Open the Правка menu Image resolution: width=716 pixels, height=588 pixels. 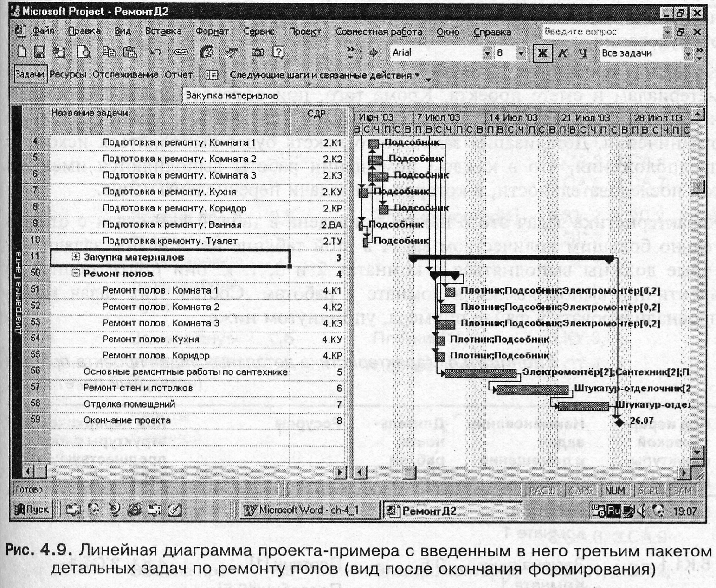(x=84, y=32)
